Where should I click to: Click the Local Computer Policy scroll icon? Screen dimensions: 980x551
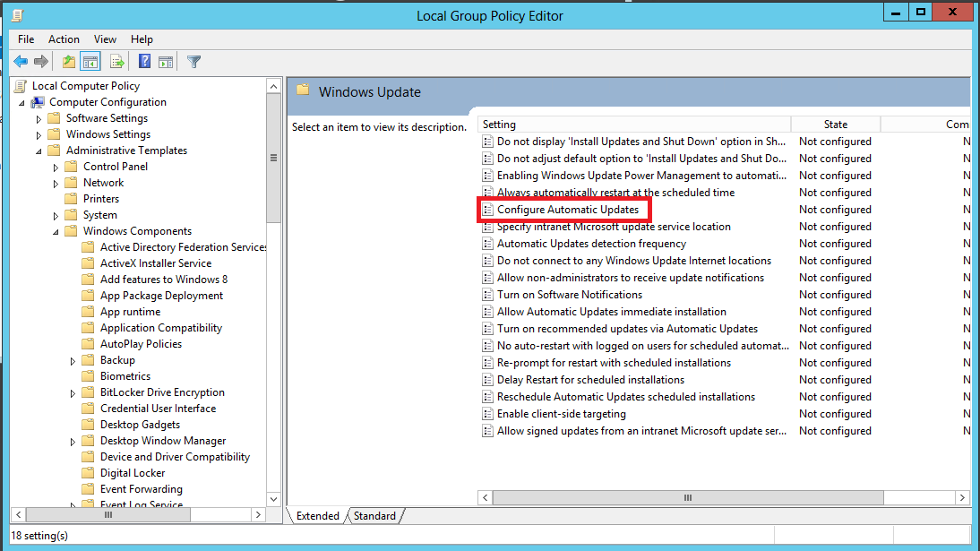(x=21, y=86)
